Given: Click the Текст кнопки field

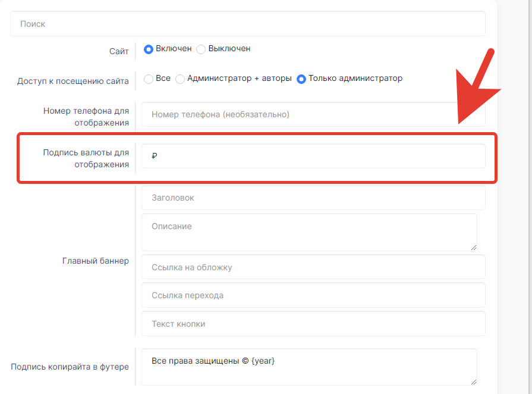Looking at the screenshot, I should coord(313,324).
